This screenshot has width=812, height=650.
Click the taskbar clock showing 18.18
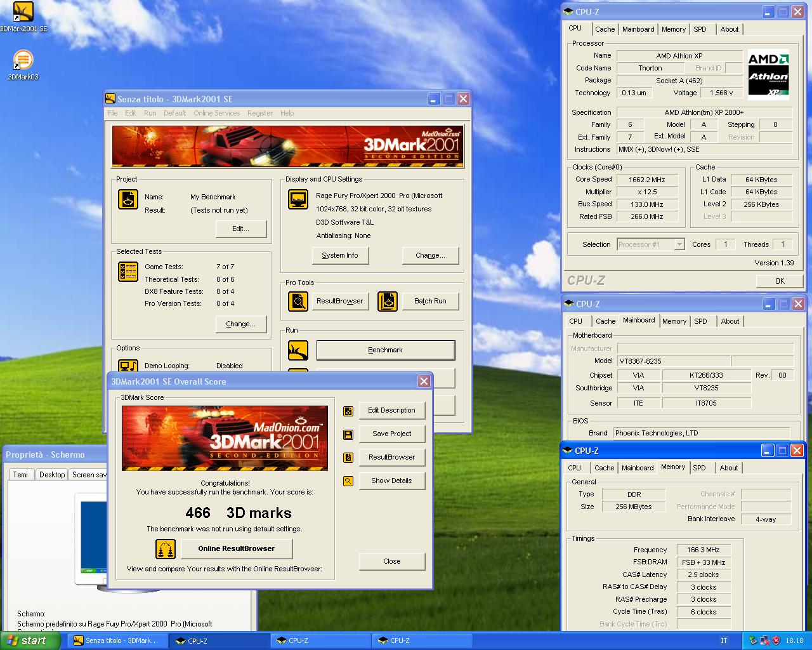(794, 640)
